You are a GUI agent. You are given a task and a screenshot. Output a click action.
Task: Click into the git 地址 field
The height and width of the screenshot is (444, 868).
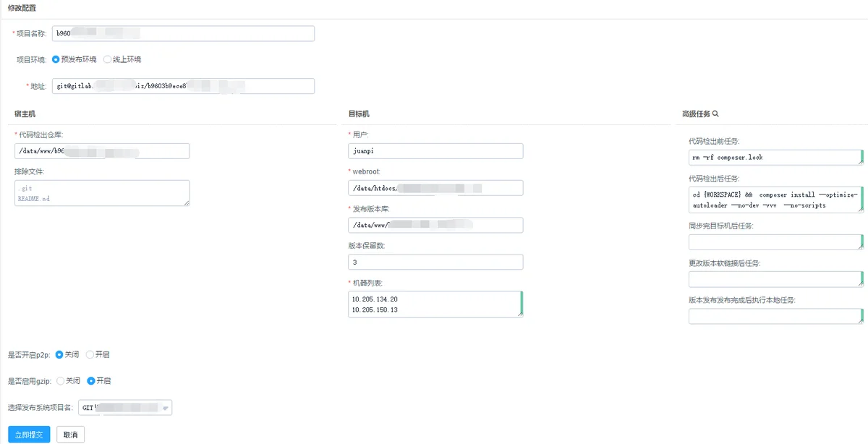pos(183,86)
